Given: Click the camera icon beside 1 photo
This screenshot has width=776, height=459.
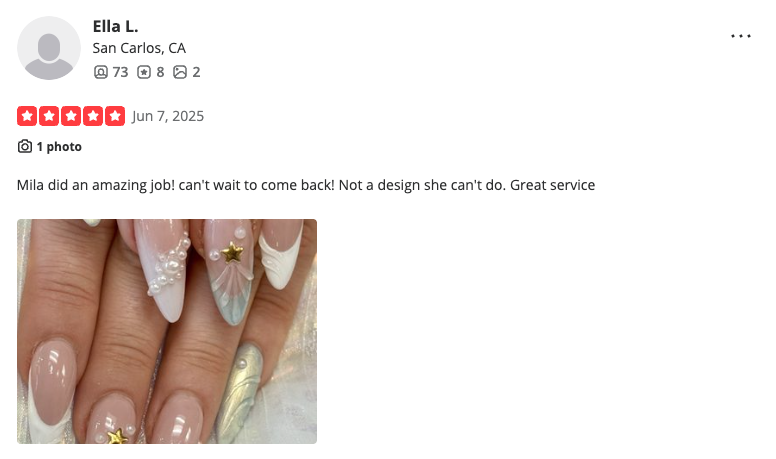Looking at the screenshot, I should click(x=25, y=147).
